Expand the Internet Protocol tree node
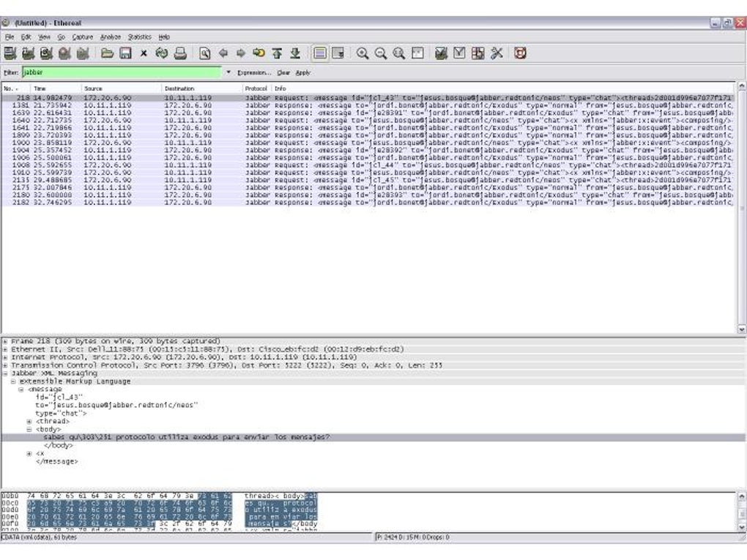Image resolution: width=747 pixels, height=560 pixels. pyautogui.click(x=5, y=358)
